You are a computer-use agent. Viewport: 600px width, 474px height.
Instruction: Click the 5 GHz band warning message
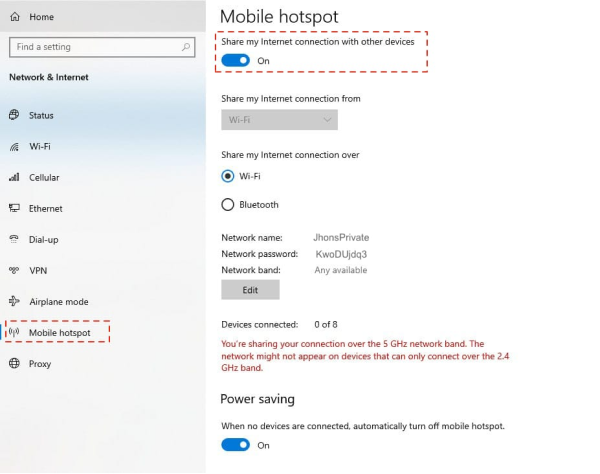[365, 356]
